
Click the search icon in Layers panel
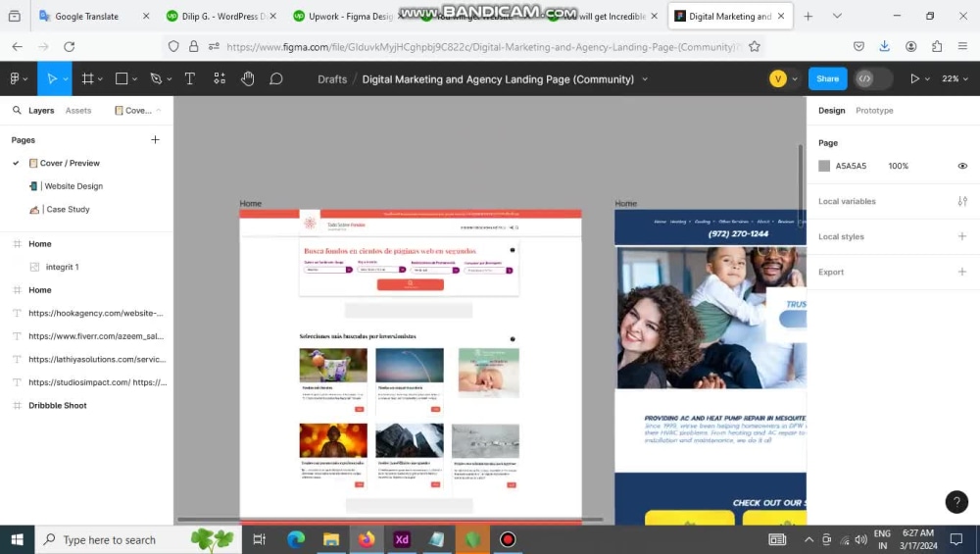tap(17, 110)
